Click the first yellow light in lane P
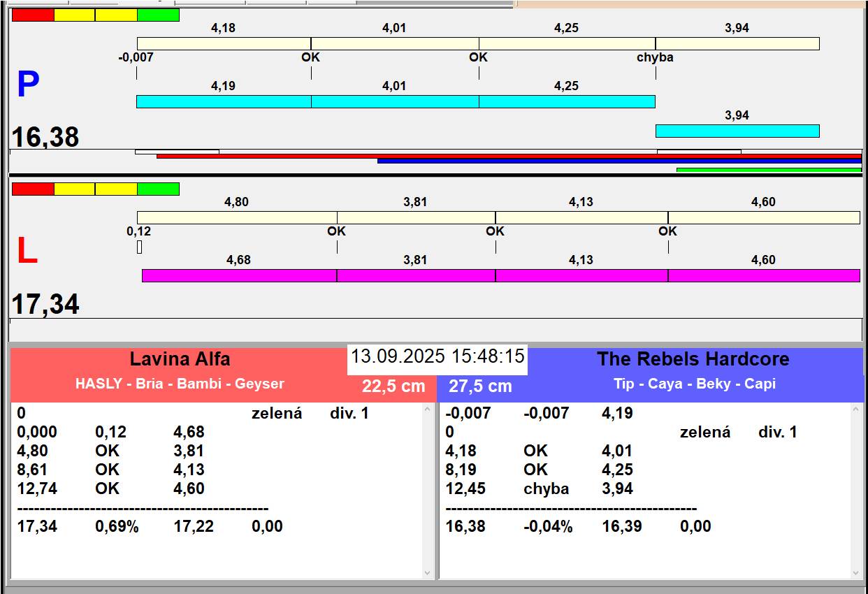Image resolution: width=868 pixels, height=594 pixels. (x=74, y=15)
